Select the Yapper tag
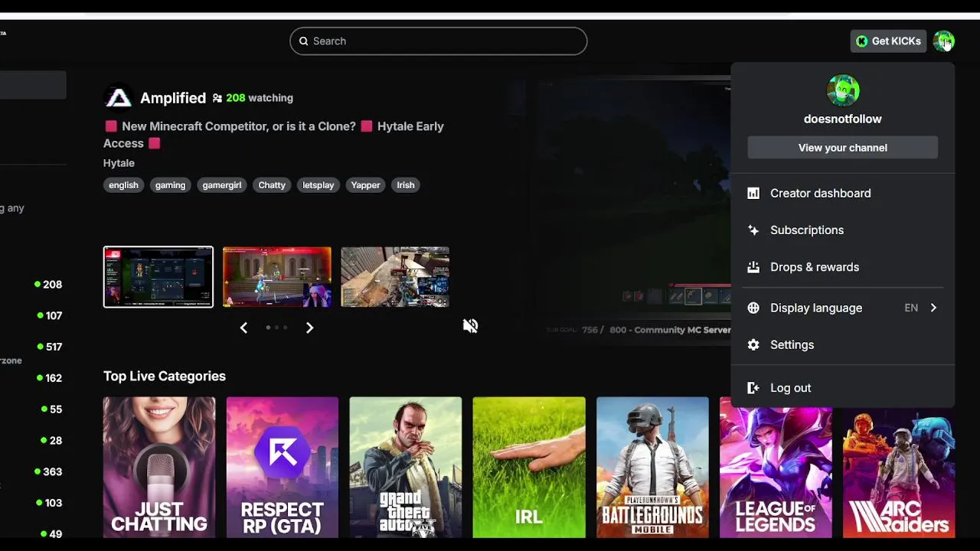980x551 pixels. pyautogui.click(x=365, y=185)
